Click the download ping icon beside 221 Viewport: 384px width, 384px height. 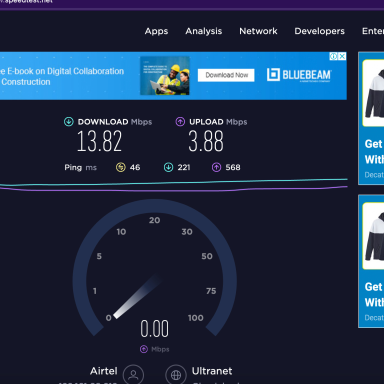pos(169,167)
